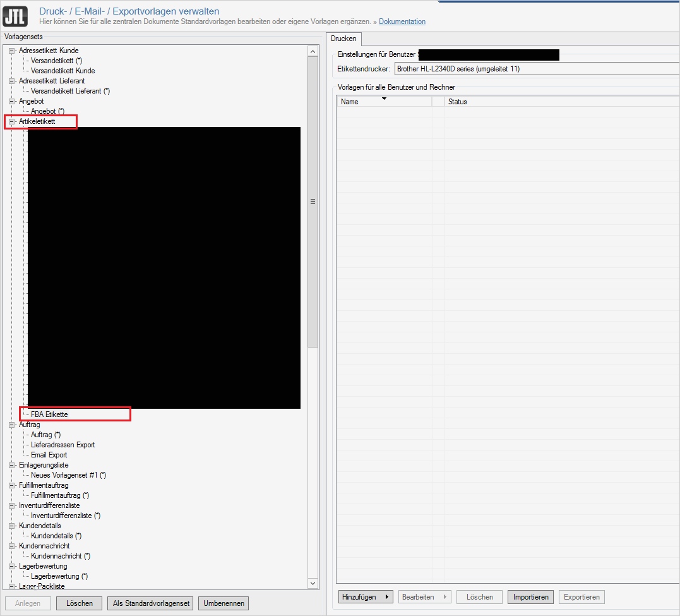Click the Umbenennen button

pyautogui.click(x=224, y=603)
